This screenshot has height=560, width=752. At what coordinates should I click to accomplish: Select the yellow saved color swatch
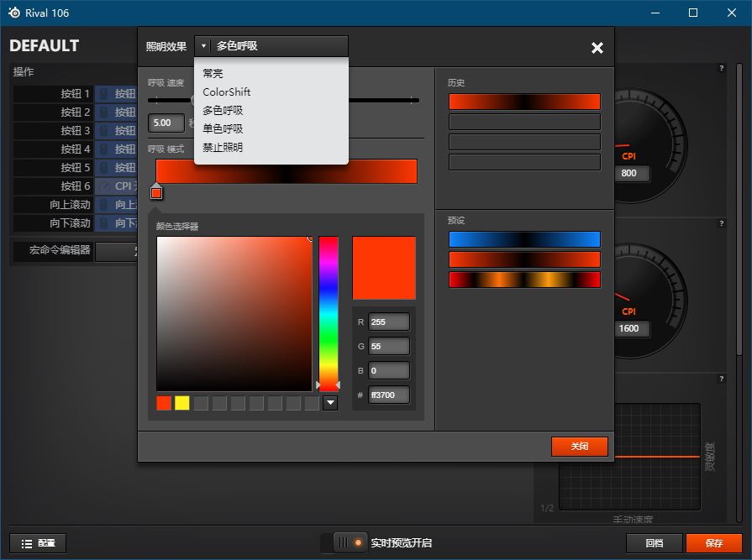click(x=182, y=404)
